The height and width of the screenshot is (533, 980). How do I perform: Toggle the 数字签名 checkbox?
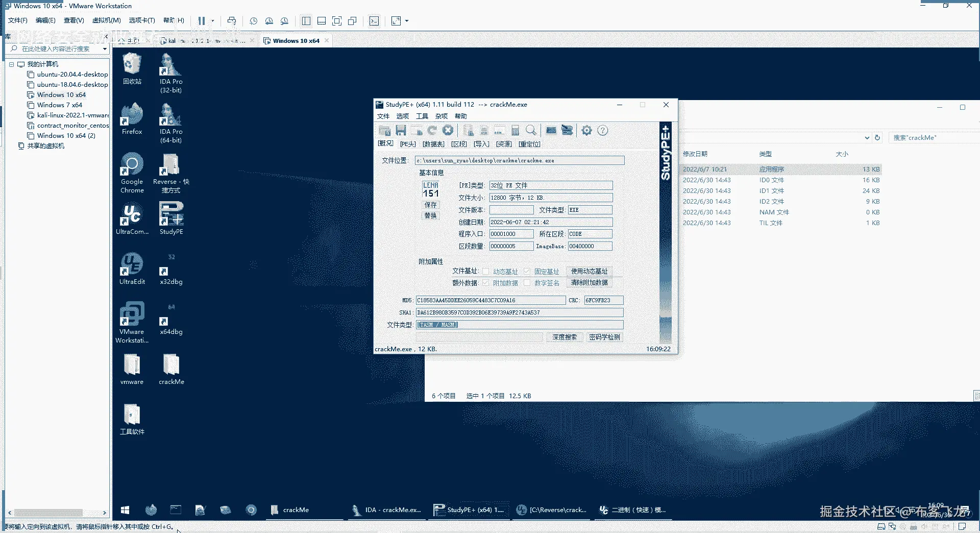[x=527, y=283]
